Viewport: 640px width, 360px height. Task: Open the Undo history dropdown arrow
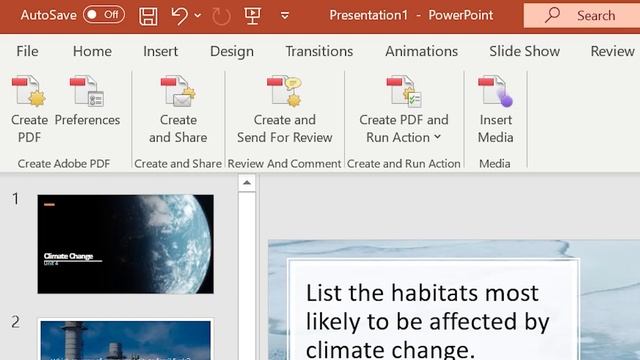click(x=198, y=16)
